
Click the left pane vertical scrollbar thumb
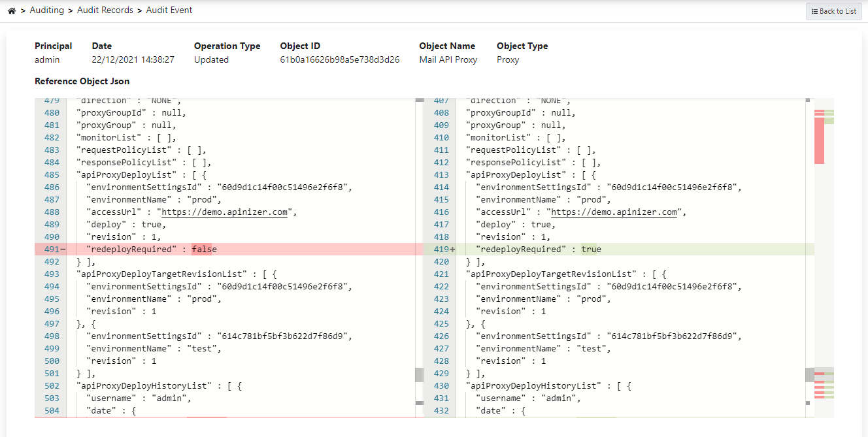(x=419, y=375)
